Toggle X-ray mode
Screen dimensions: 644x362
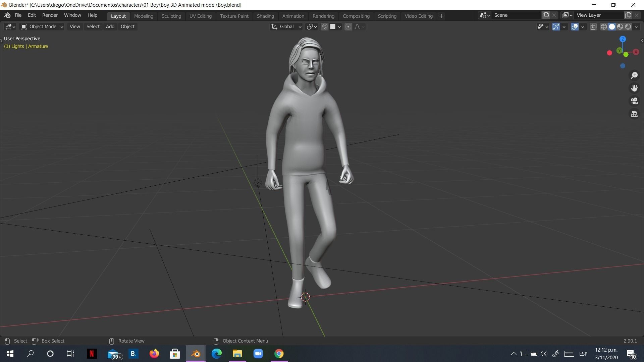pos(593,27)
